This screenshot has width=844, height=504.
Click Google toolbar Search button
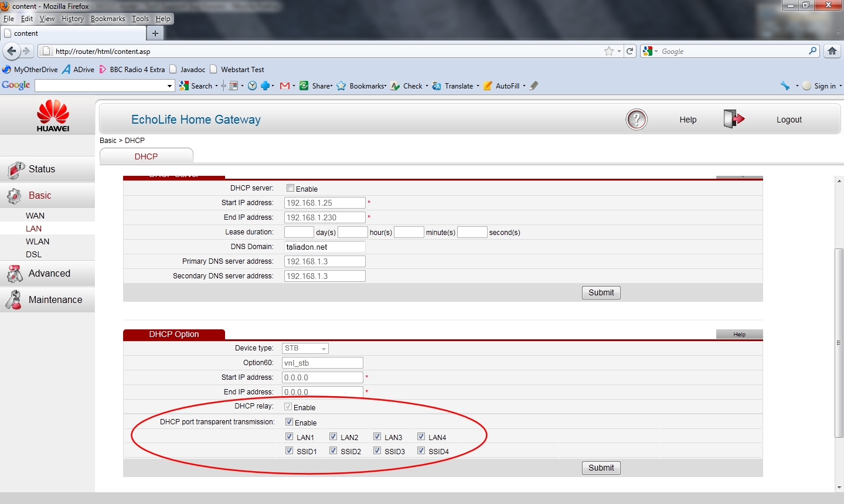click(x=196, y=86)
